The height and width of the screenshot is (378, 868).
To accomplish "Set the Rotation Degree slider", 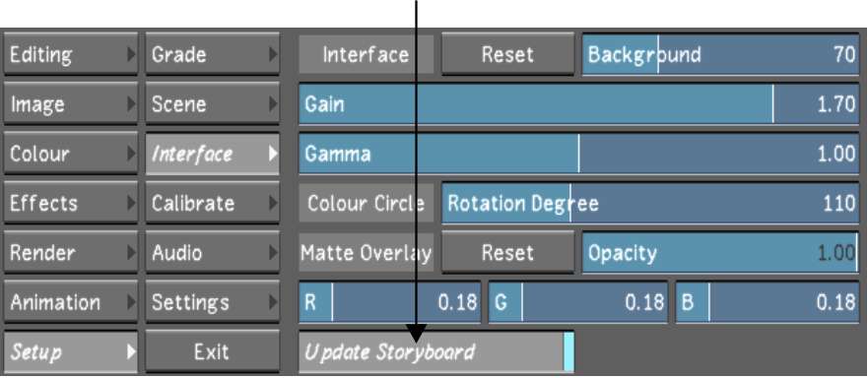I will pyautogui.click(x=650, y=203).
